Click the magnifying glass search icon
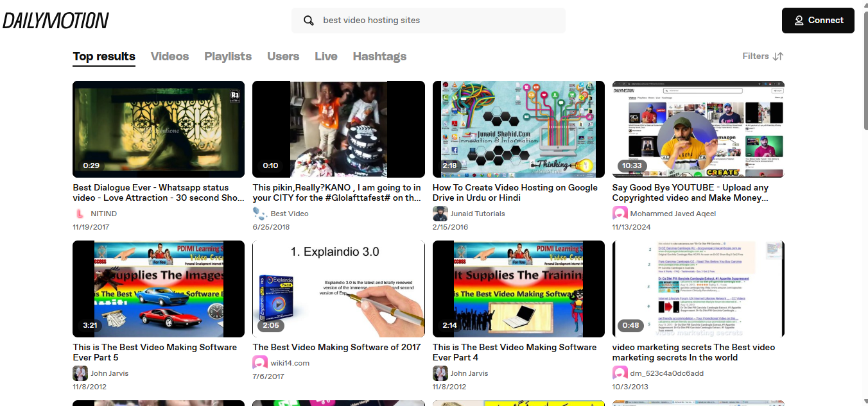 309,21
